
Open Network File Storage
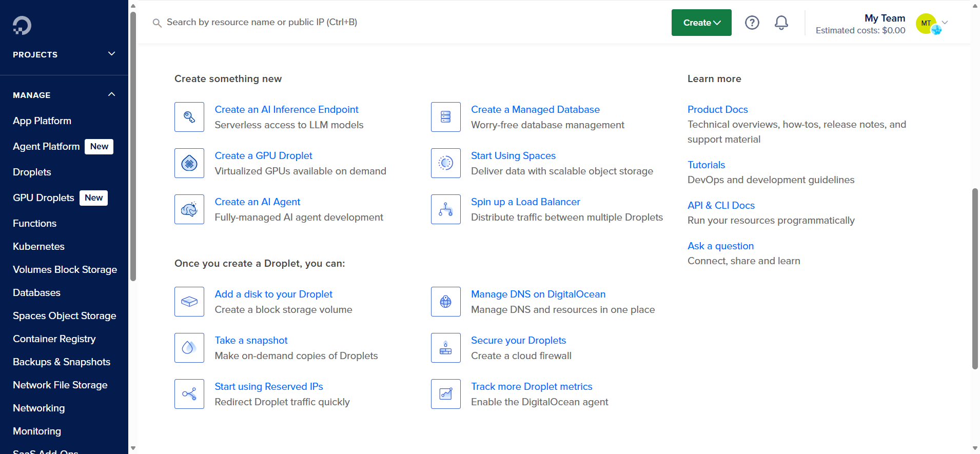[x=60, y=385]
